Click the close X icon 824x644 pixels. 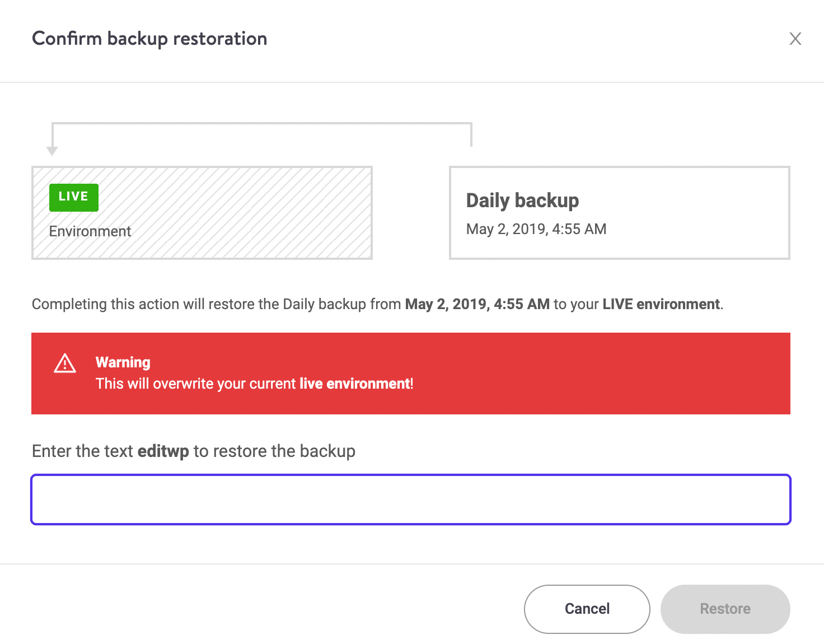[795, 39]
